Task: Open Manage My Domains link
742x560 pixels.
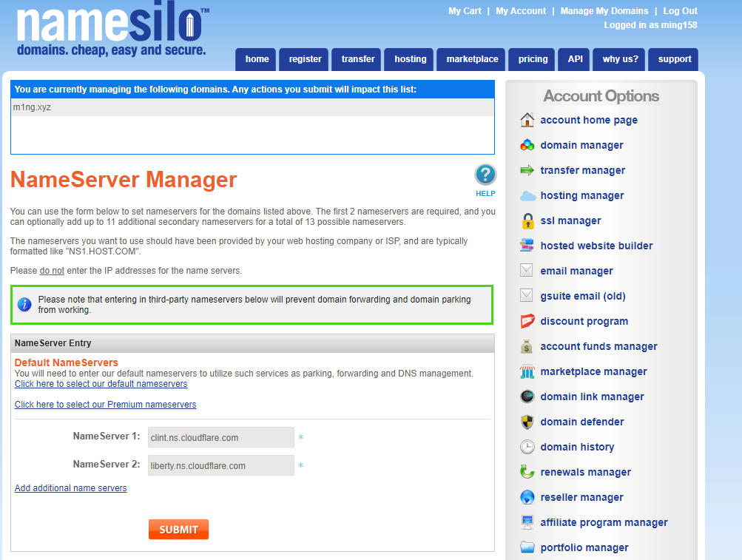Action: tap(604, 11)
